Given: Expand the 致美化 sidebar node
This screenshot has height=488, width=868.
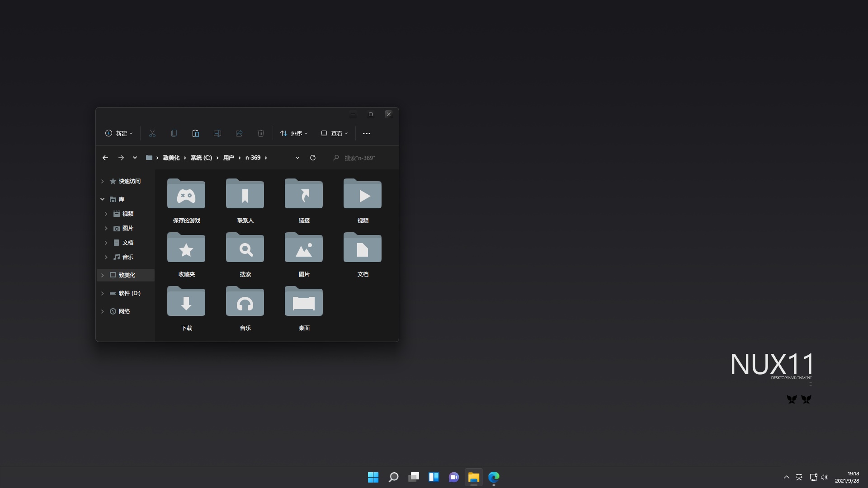Looking at the screenshot, I should point(103,275).
